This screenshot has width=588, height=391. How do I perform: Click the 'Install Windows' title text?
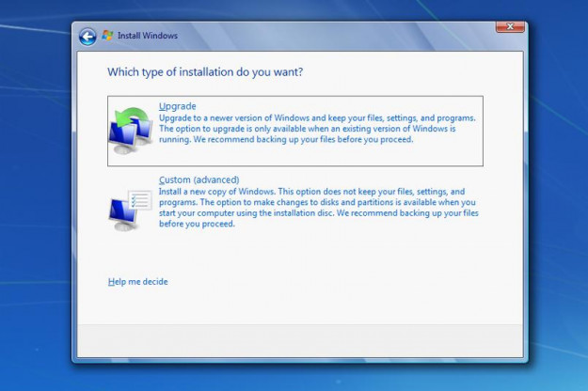click(148, 36)
